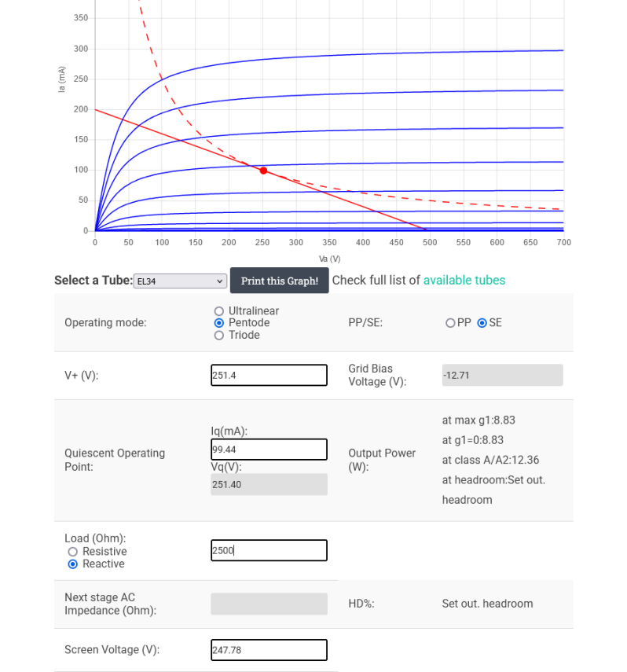Click the load line's 500 V axis endpoint

pyautogui.click(x=427, y=230)
